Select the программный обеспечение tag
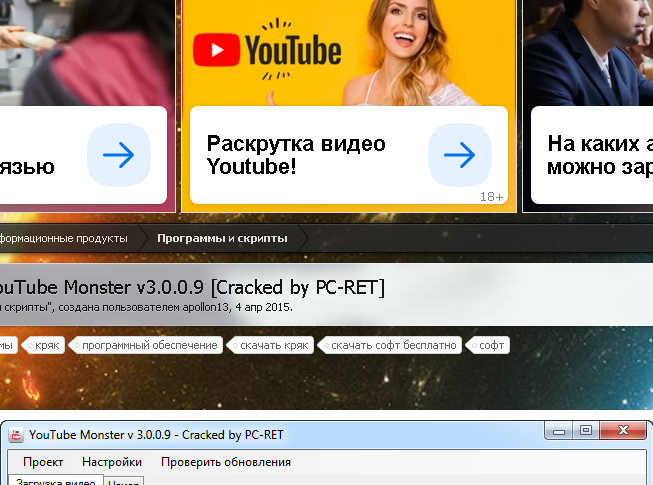This screenshot has width=653, height=485. (x=149, y=345)
